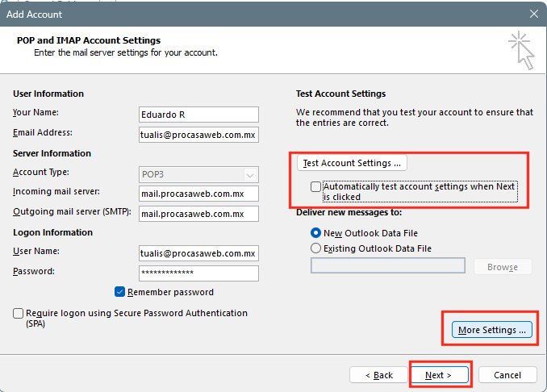The image size is (547, 392).
Task: Open More Settings dialog
Action: tap(491, 330)
